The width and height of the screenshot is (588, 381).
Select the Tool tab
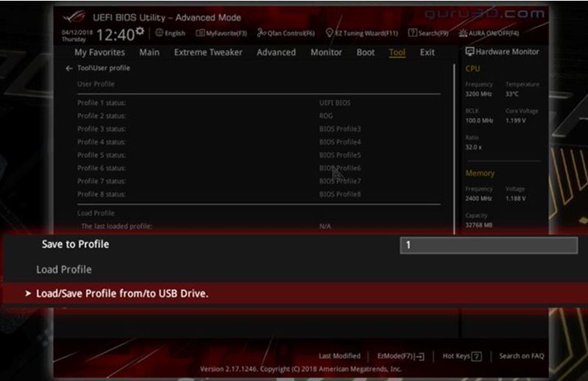click(397, 52)
